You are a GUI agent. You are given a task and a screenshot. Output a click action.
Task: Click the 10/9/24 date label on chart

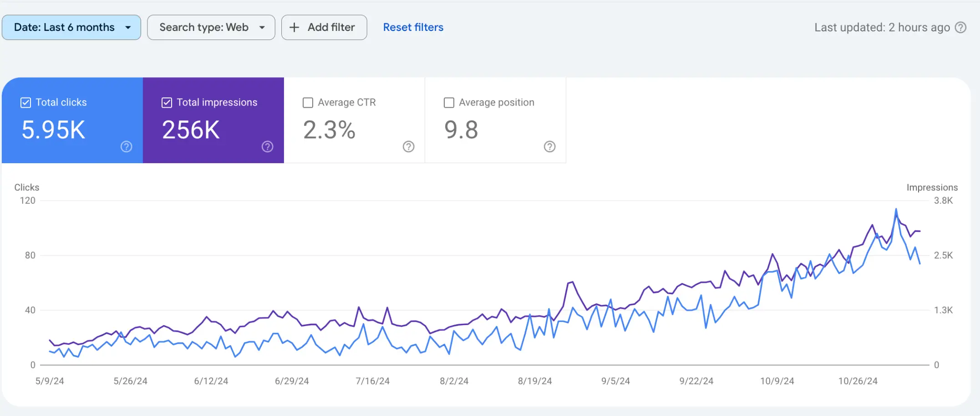[777, 381]
